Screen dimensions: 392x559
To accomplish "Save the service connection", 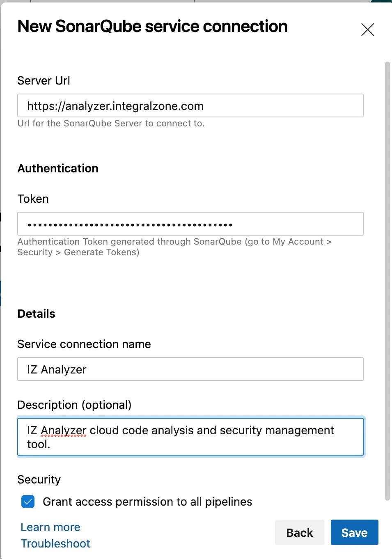I will pos(355,532).
